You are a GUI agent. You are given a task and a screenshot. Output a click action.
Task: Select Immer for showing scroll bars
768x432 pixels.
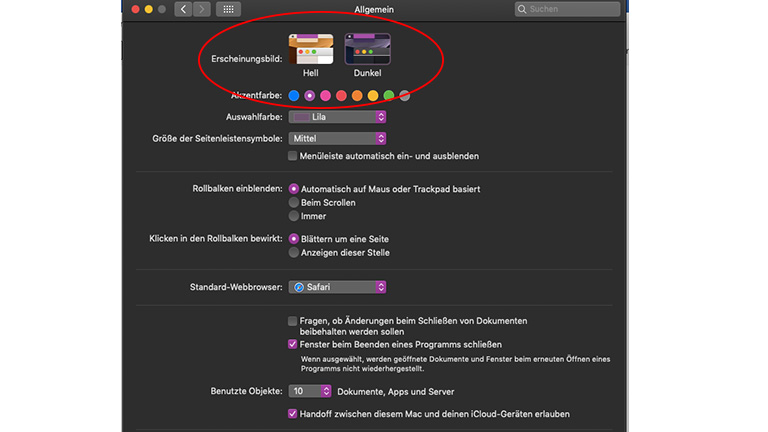pyautogui.click(x=293, y=216)
